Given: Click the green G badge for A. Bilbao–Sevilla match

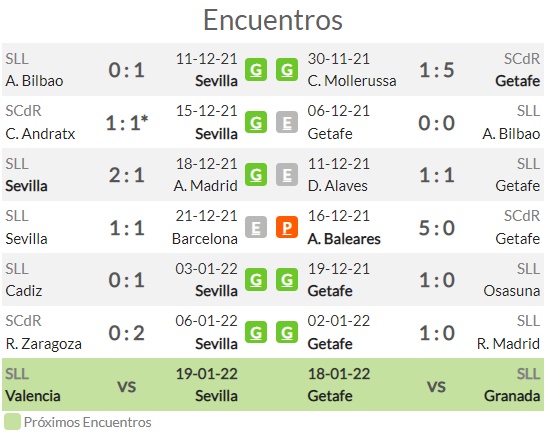Looking at the screenshot, I should [x=256, y=70].
